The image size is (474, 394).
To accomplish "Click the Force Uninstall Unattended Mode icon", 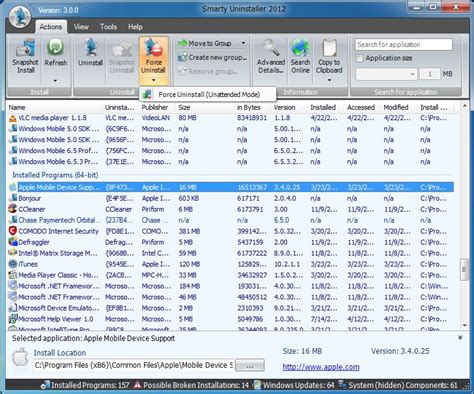I will (x=147, y=95).
